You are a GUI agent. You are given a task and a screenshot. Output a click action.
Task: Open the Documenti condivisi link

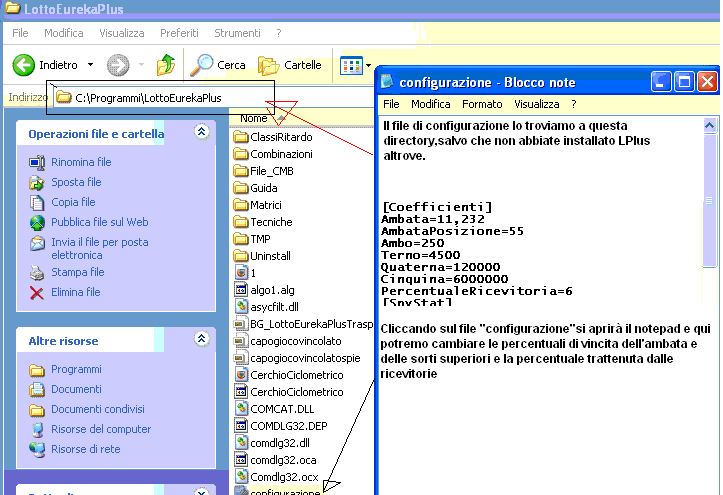98,409
